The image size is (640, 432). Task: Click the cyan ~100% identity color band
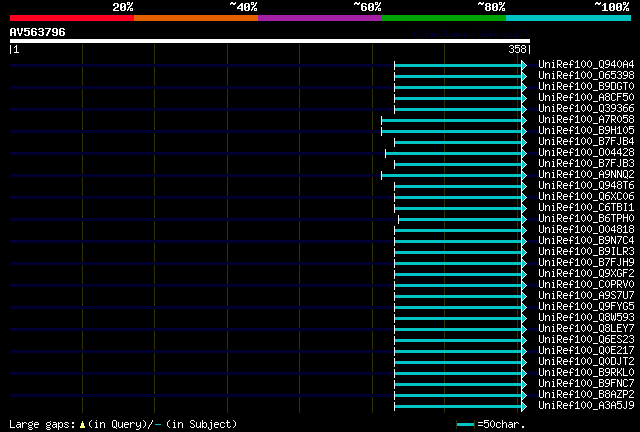click(569, 18)
